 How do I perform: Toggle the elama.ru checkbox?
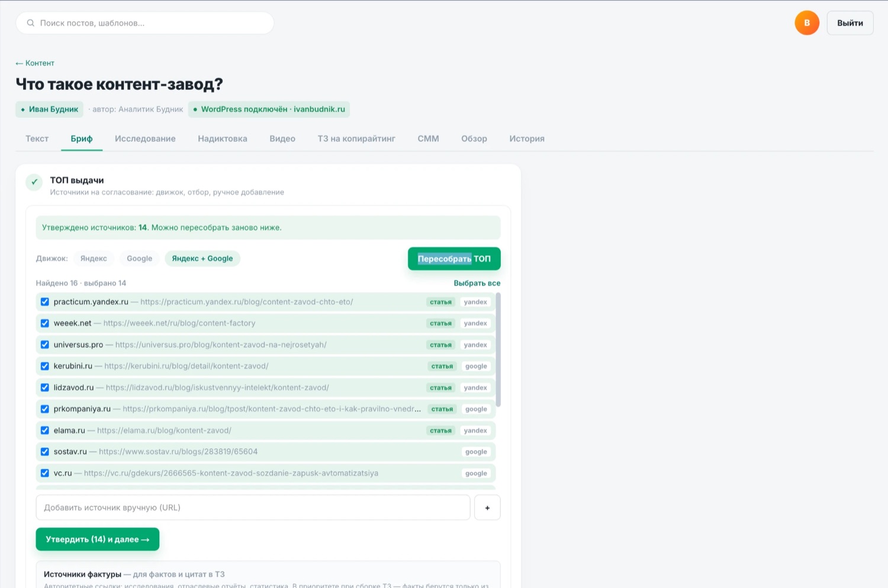(44, 430)
